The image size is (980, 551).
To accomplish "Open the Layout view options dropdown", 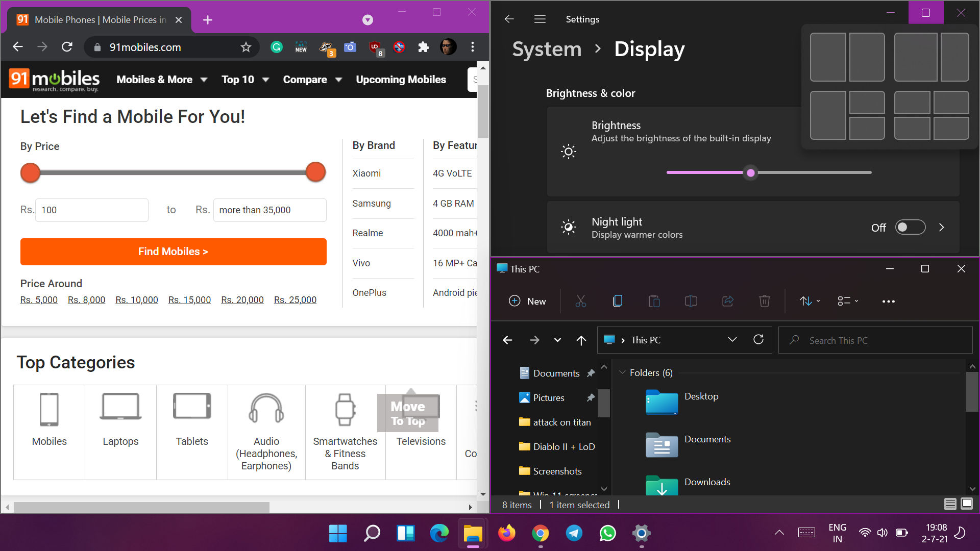I will pyautogui.click(x=848, y=301).
